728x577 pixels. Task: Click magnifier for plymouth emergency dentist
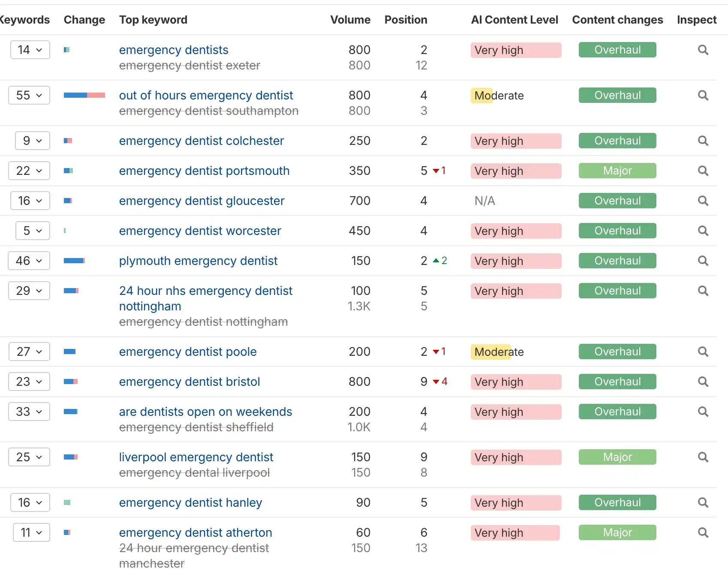pos(703,261)
